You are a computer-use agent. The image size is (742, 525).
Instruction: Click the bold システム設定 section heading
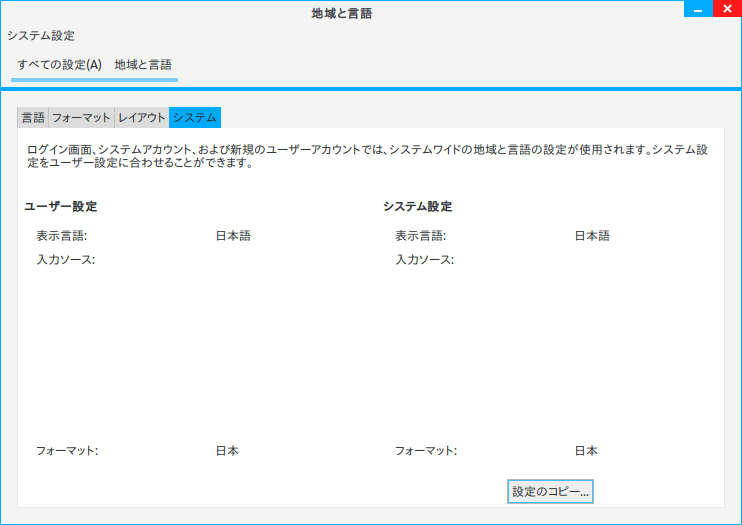pos(417,207)
